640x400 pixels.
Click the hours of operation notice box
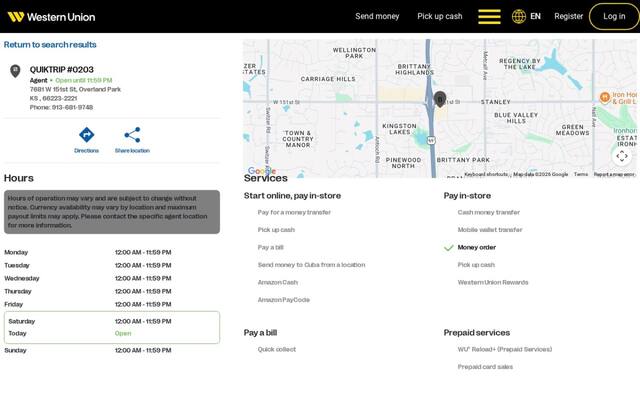[x=112, y=212]
